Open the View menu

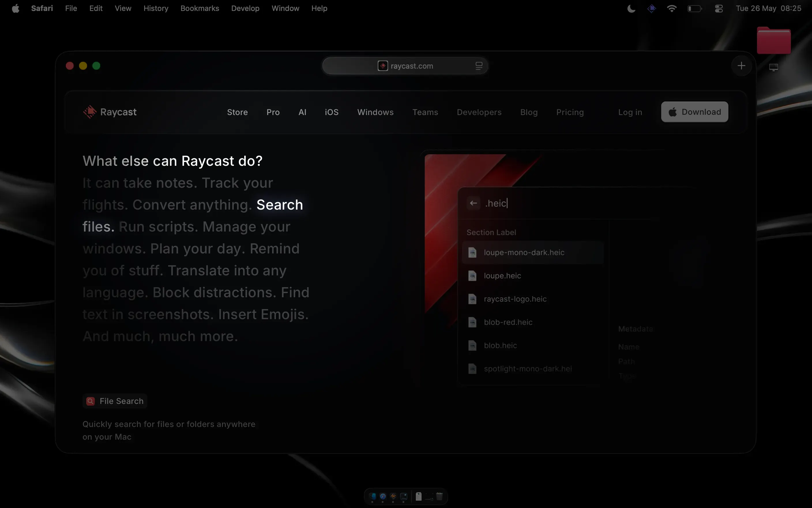point(123,8)
